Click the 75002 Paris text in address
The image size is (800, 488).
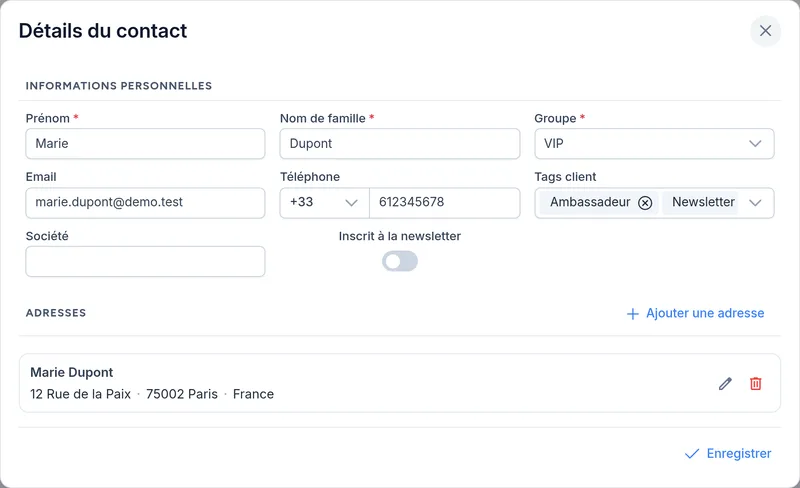(x=182, y=394)
